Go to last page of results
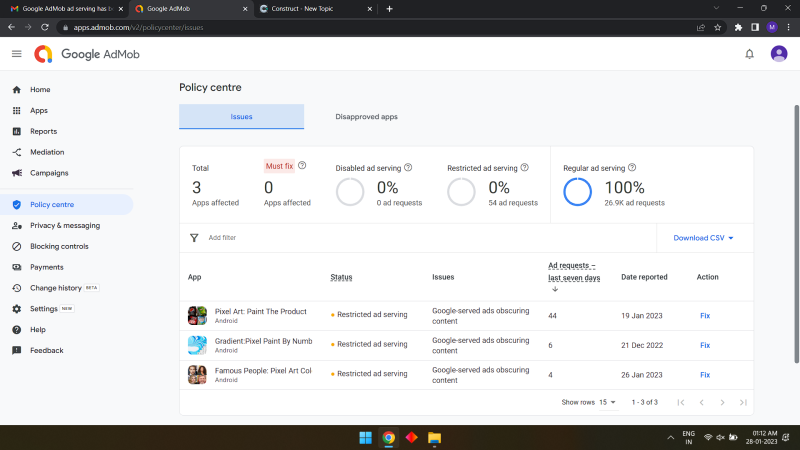The image size is (800, 450). coord(743,402)
